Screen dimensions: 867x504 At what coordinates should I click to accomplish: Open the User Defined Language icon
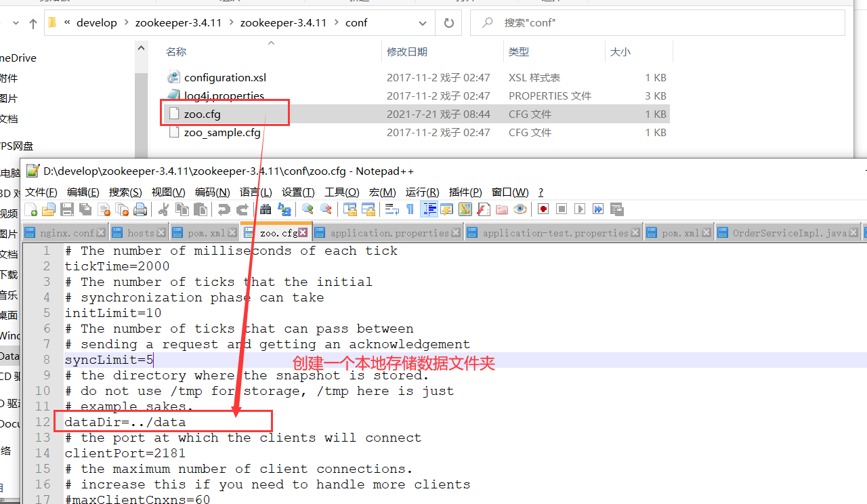pos(446,209)
